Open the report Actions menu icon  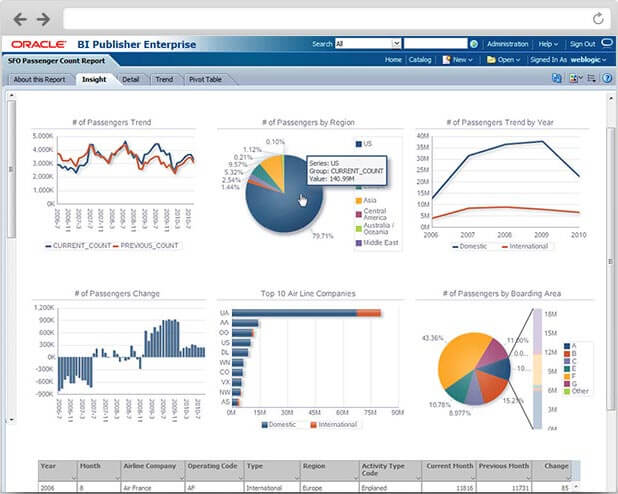591,78
